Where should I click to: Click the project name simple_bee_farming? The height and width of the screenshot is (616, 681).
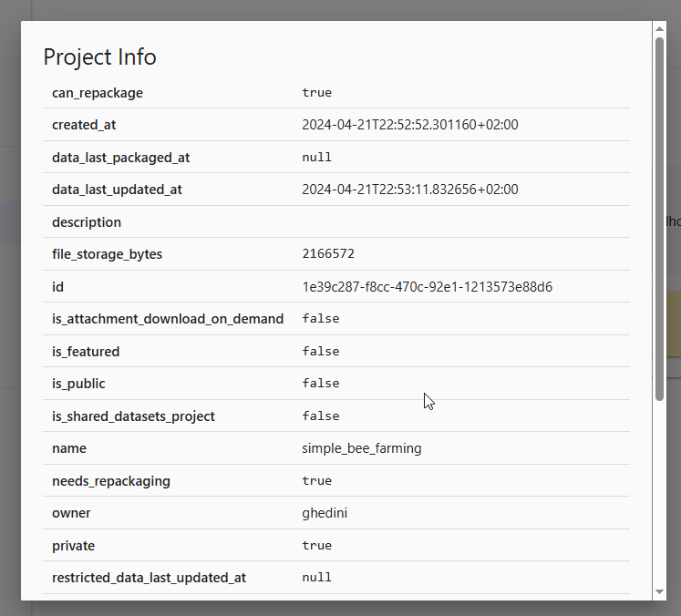coord(361,448)
